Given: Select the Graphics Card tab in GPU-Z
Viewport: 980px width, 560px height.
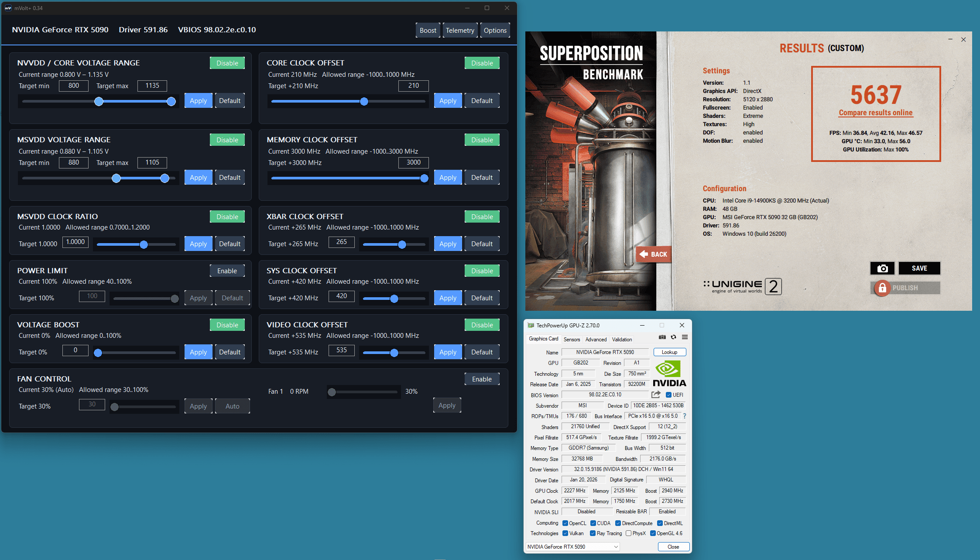Looking at the screenshot, I should pyautogui.click(x=543, y=339).
